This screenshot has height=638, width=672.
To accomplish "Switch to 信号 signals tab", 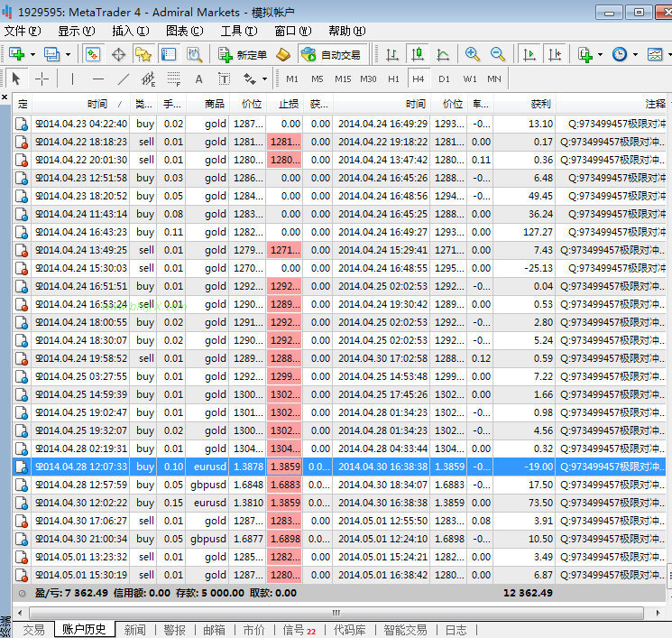I will click(299, 630).
